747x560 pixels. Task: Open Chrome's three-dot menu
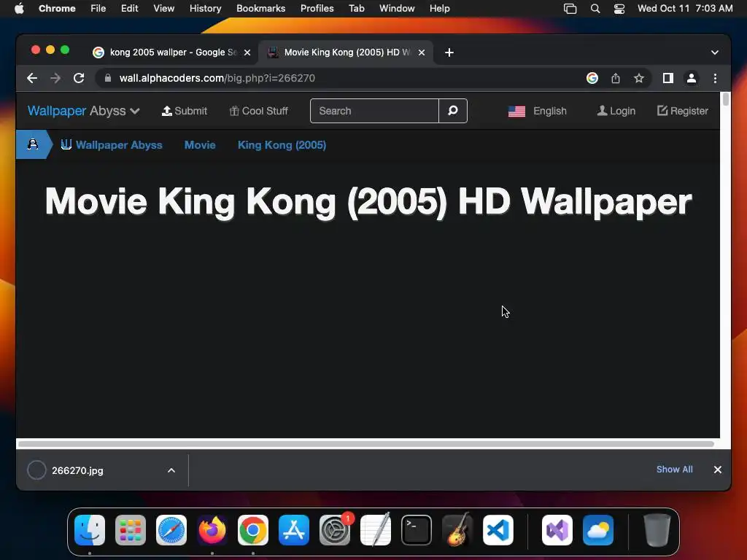click(715, 78)
